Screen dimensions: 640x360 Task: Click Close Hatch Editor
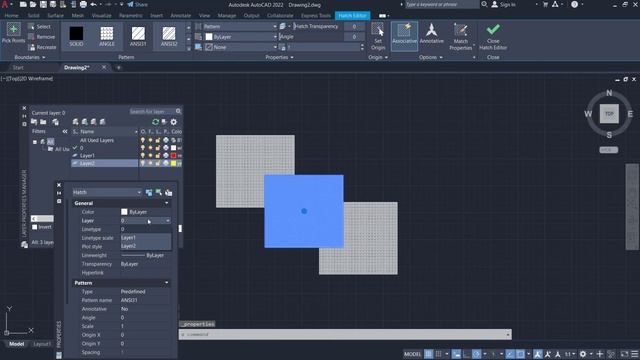coord(493,37)
